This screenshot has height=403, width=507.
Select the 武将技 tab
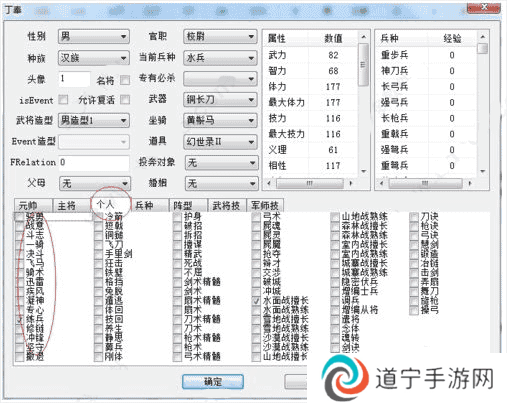pos(226,205)
